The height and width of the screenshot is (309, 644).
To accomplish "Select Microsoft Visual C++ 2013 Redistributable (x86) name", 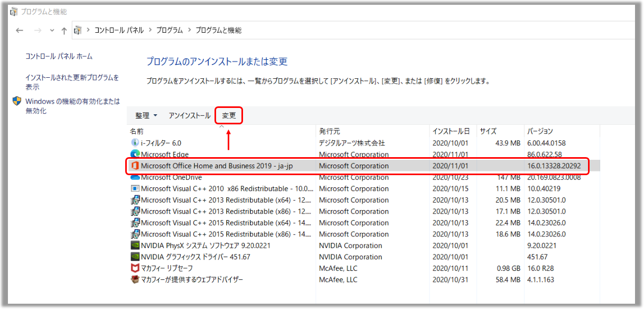I will pyautogui.click(x=227, y=212).
